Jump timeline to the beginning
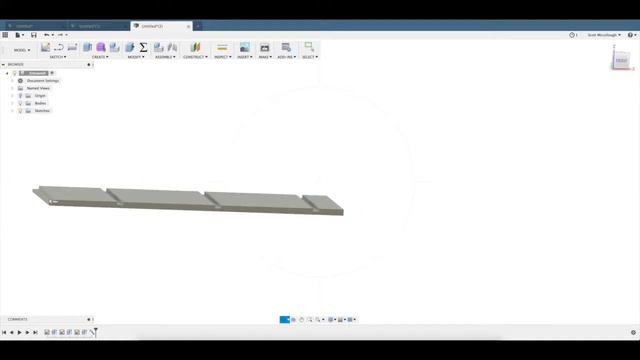 point(4,333)
